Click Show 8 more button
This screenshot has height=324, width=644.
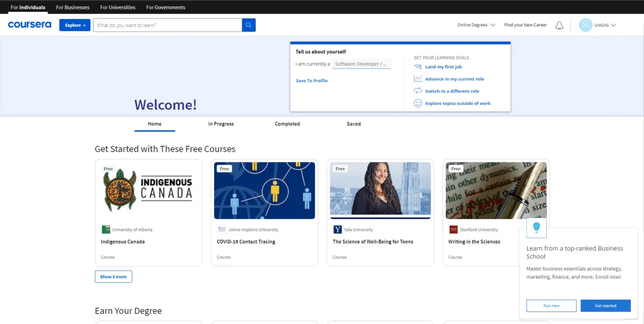[113, 277]
